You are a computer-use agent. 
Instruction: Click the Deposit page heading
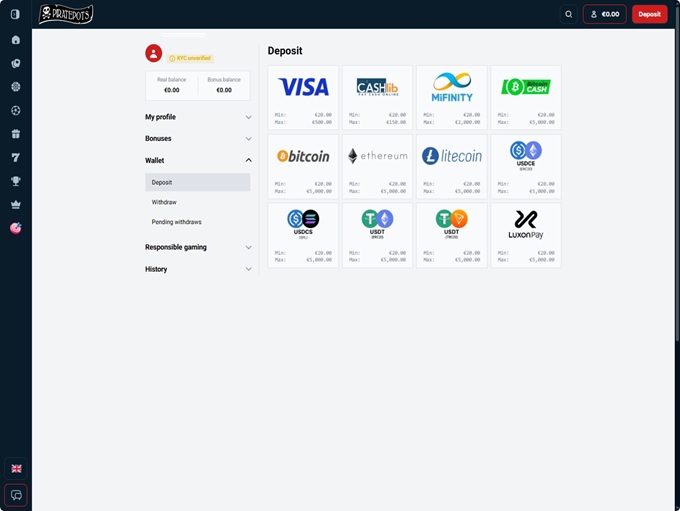pos(285,51)
